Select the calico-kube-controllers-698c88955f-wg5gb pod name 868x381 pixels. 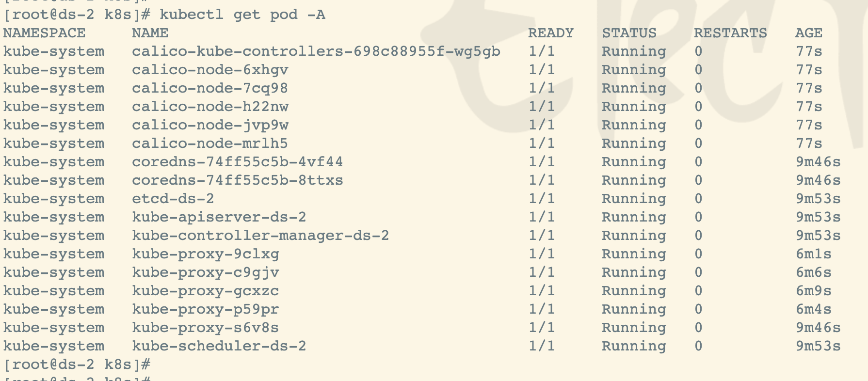[x=316, y=51]
